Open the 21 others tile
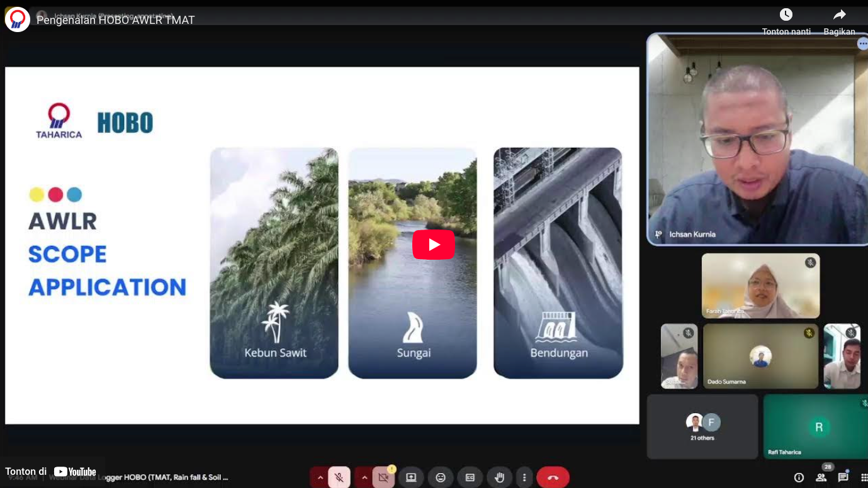The width and height of the screenshot is (868, 488). click(702, 426)
